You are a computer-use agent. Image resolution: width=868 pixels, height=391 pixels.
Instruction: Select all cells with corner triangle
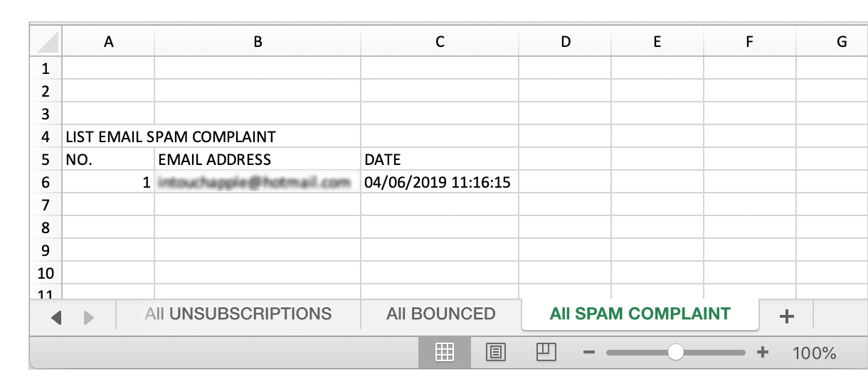[46, 43]
